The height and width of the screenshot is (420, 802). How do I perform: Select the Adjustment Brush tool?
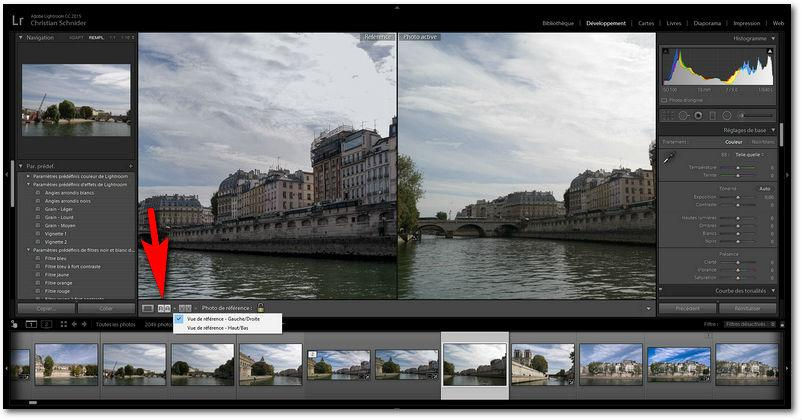point(755,116)
